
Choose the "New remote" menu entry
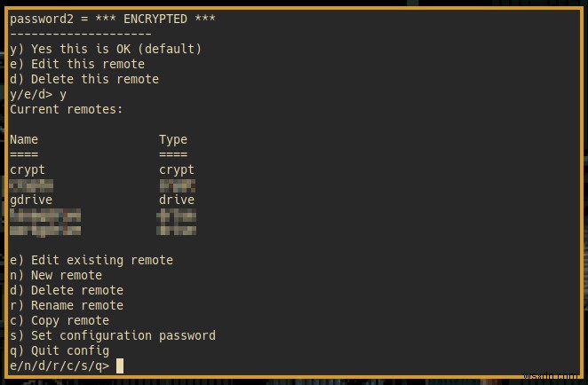click(56, 275)
